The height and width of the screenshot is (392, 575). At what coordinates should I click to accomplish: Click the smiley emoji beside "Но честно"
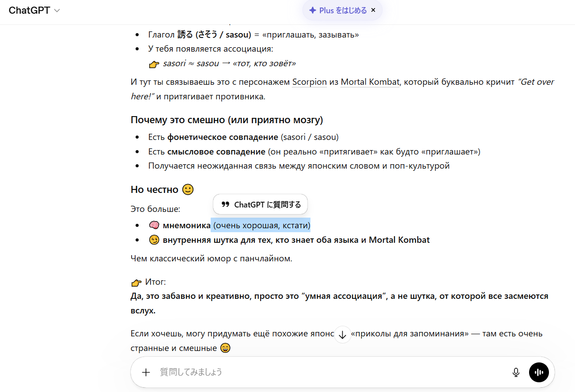[x=188, y=189]
